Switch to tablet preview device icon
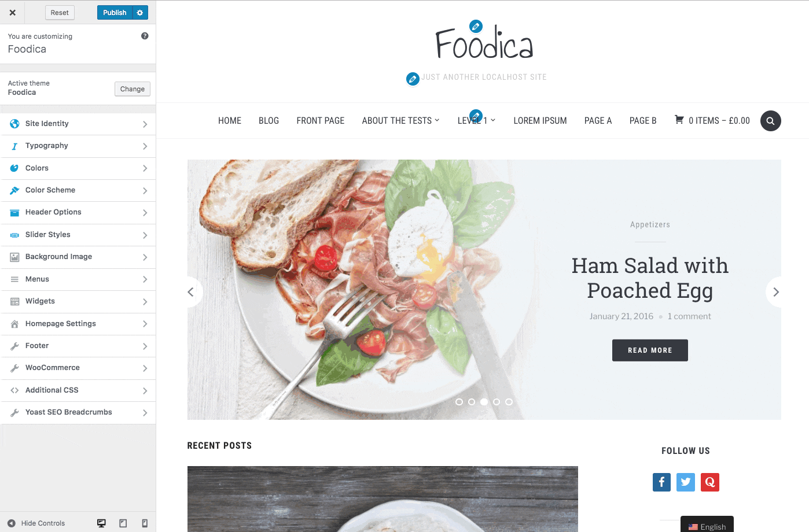The height and width of the screenshot is (532, 809). point(123,523)
